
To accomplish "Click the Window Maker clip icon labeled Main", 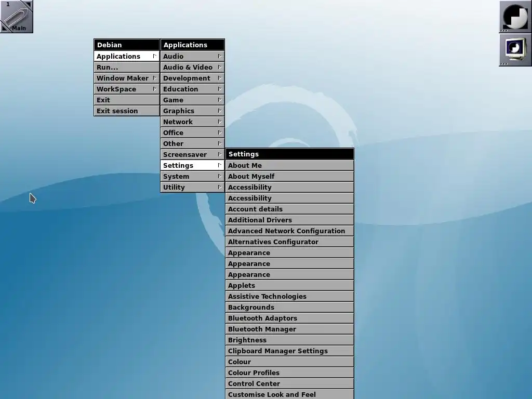I will pyautogui.click(x=17, y=17).
